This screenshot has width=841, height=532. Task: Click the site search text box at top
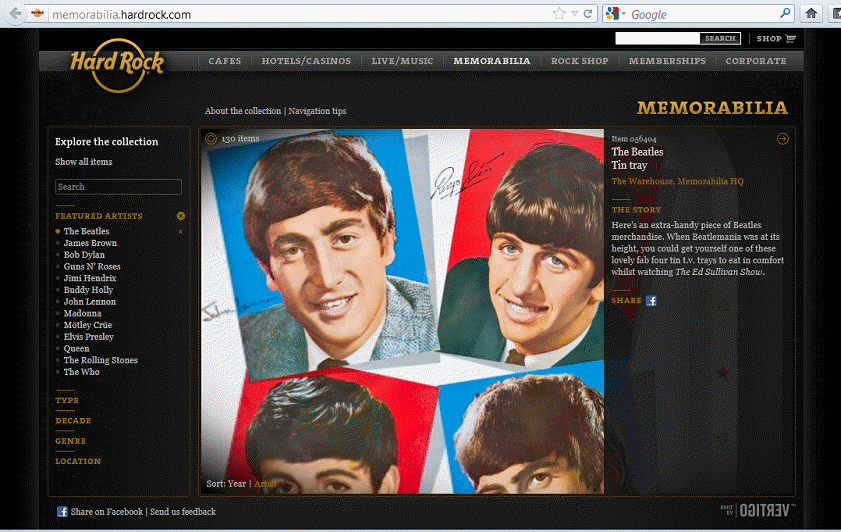(658, 39)
